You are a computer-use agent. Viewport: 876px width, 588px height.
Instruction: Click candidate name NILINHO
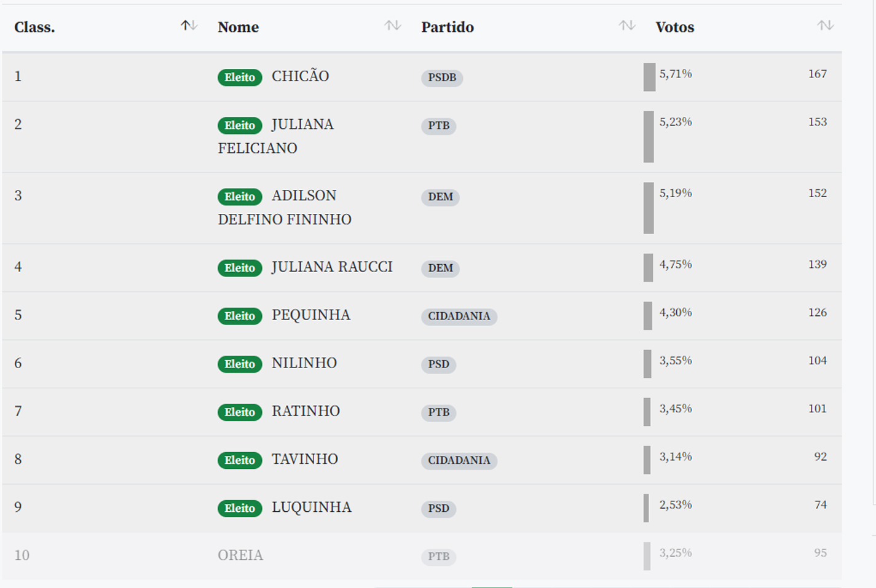304,363
